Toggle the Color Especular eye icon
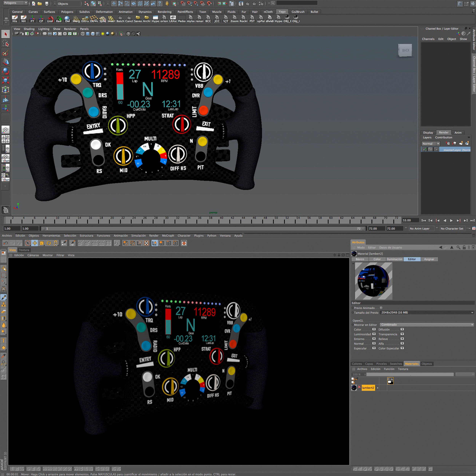This screenshot has width=476, height=476. tap(402, 348)
